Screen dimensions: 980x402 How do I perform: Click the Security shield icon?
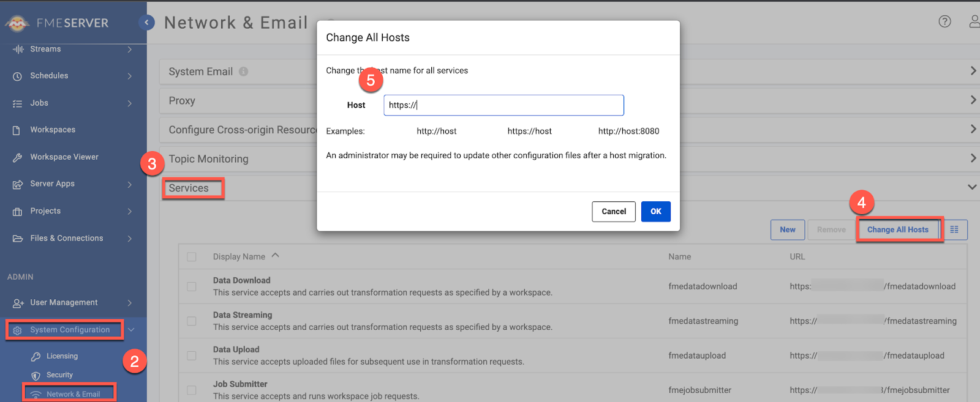coord(36,376)
